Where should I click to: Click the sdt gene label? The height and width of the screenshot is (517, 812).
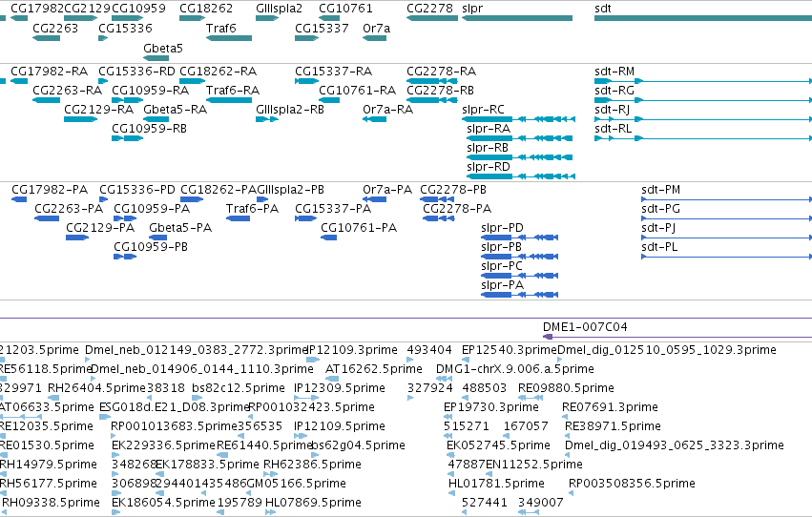pos(602,9)
